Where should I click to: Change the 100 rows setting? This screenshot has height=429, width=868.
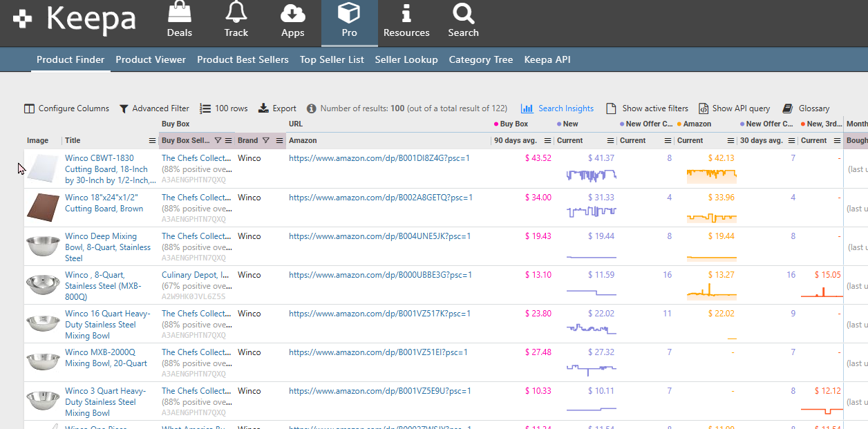point(224,108)
